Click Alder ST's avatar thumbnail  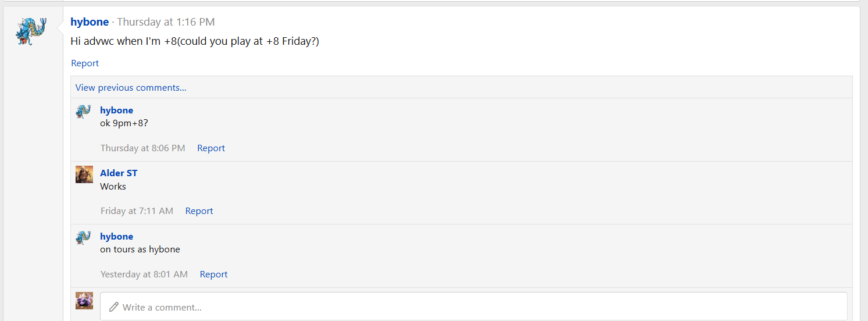(x=84, y=174)
